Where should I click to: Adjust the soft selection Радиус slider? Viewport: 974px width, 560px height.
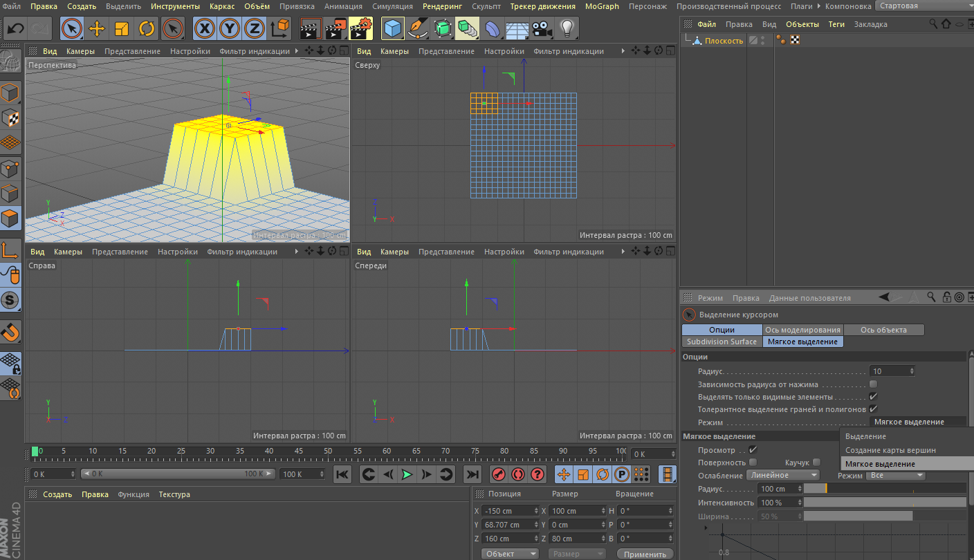point(885,488)
